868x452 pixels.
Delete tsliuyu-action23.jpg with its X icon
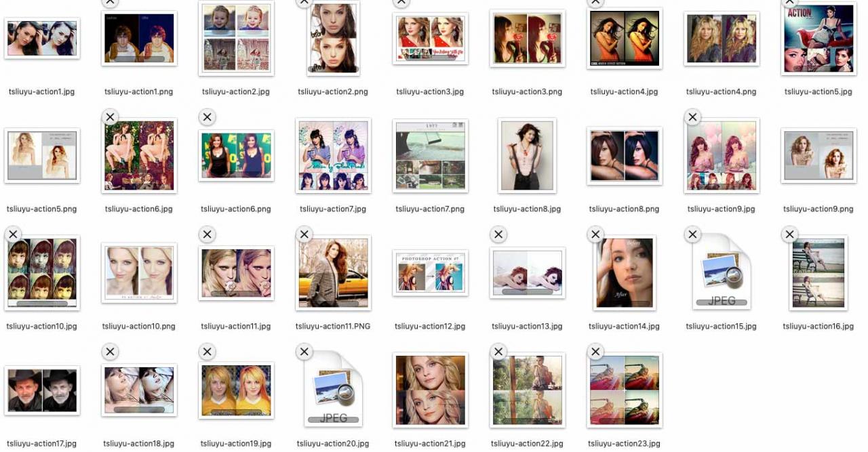coord(595,352)
